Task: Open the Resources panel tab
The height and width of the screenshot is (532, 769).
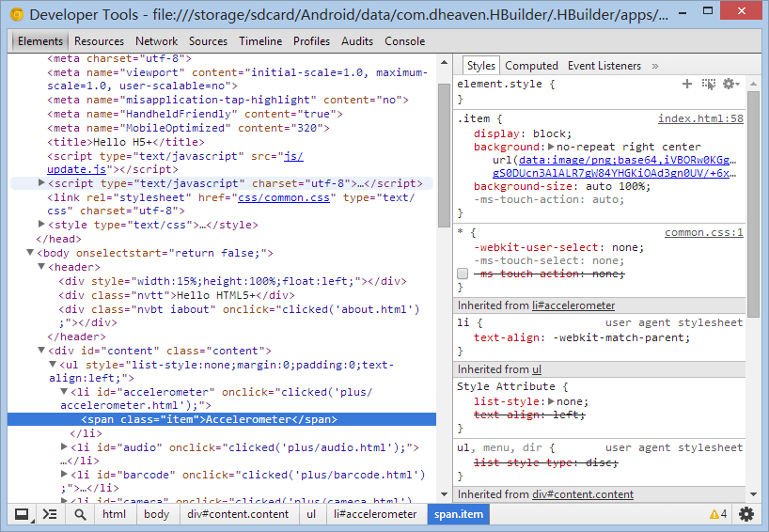Action: [99, 41]
